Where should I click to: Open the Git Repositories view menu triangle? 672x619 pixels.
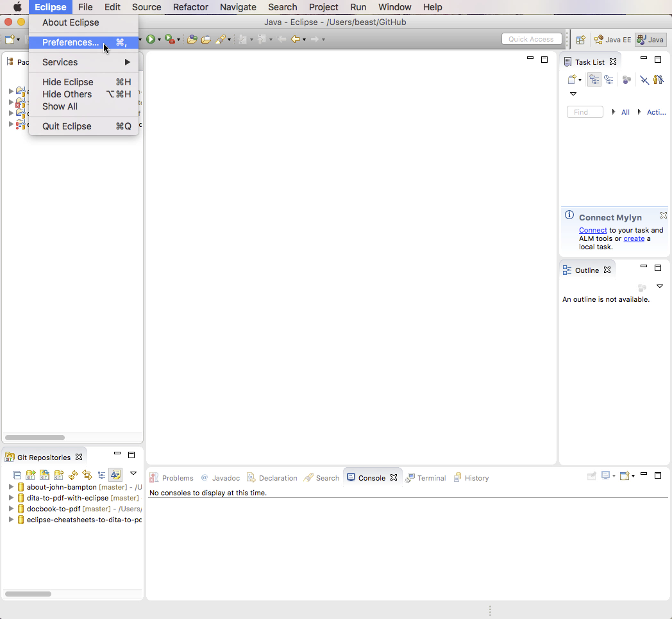tap(133, 474)
